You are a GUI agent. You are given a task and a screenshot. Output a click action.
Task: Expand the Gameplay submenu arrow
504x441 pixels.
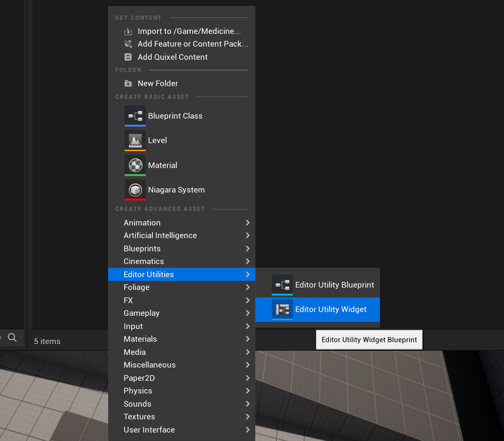pos(247,313)
